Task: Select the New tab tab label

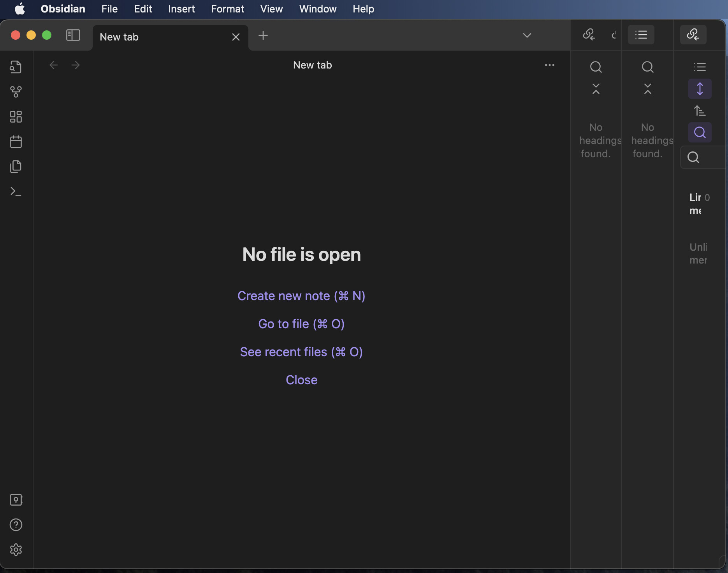Action: [x=119, y=37]
